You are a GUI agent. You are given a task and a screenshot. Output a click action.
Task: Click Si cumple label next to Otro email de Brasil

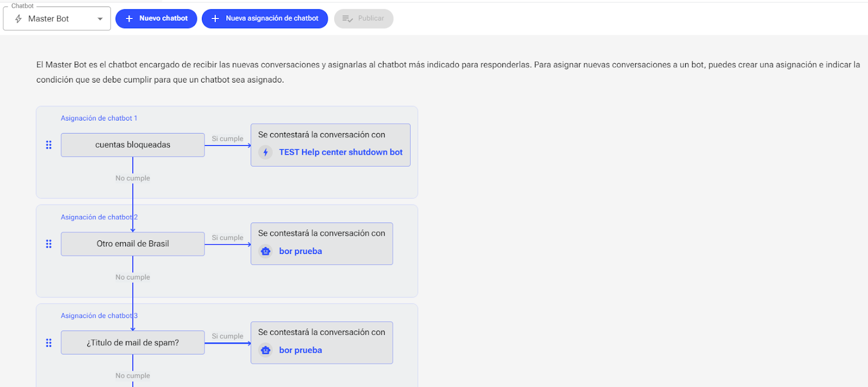(227, 238)
